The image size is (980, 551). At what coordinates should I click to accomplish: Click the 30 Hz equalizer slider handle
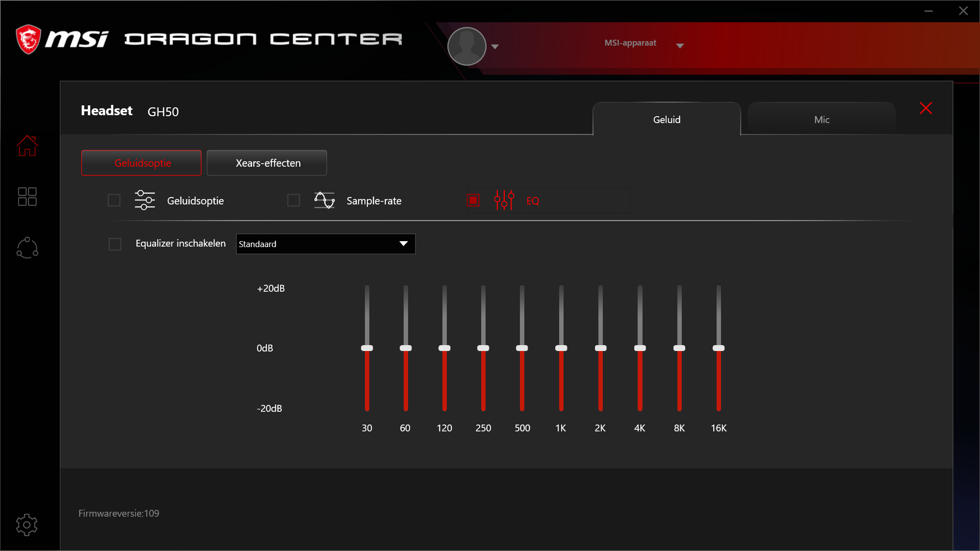click(367, 348)
